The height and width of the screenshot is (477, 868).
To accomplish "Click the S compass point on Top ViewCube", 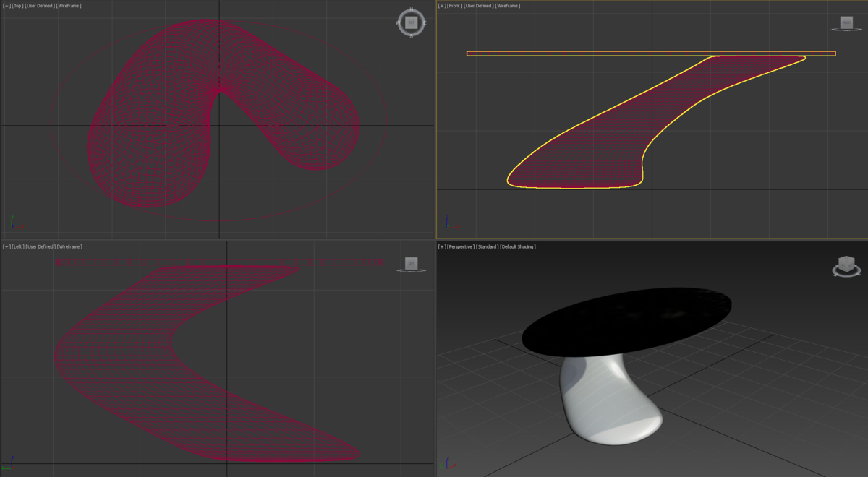I will pyautogui.click(x=411, y=35).
